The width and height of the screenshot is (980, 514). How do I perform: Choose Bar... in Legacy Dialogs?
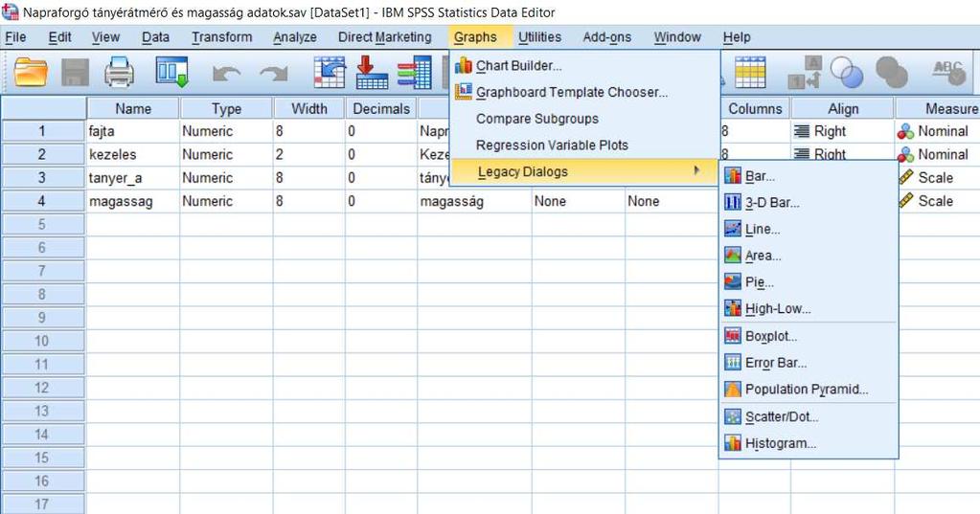point(760,176)
